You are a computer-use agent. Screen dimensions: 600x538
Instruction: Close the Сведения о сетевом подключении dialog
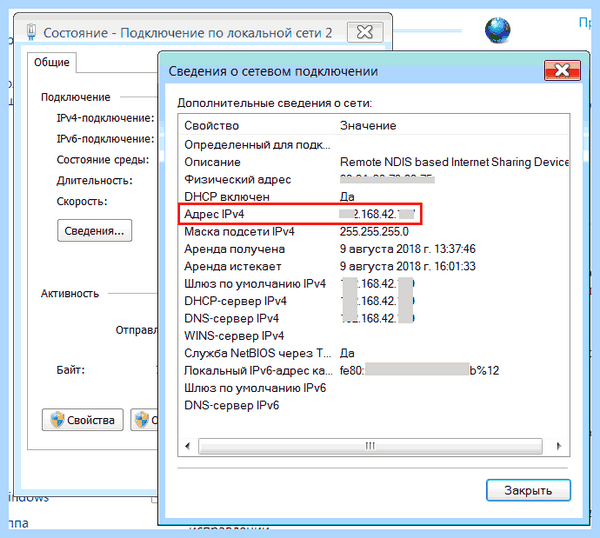point(562,70)
